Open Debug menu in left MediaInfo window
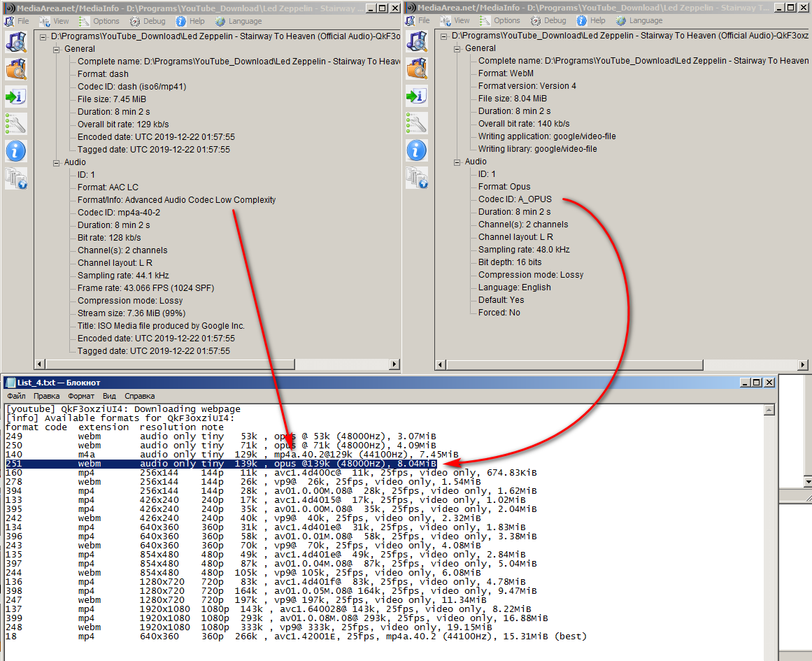Screen dimensions: 812x661 coord(148,21)
